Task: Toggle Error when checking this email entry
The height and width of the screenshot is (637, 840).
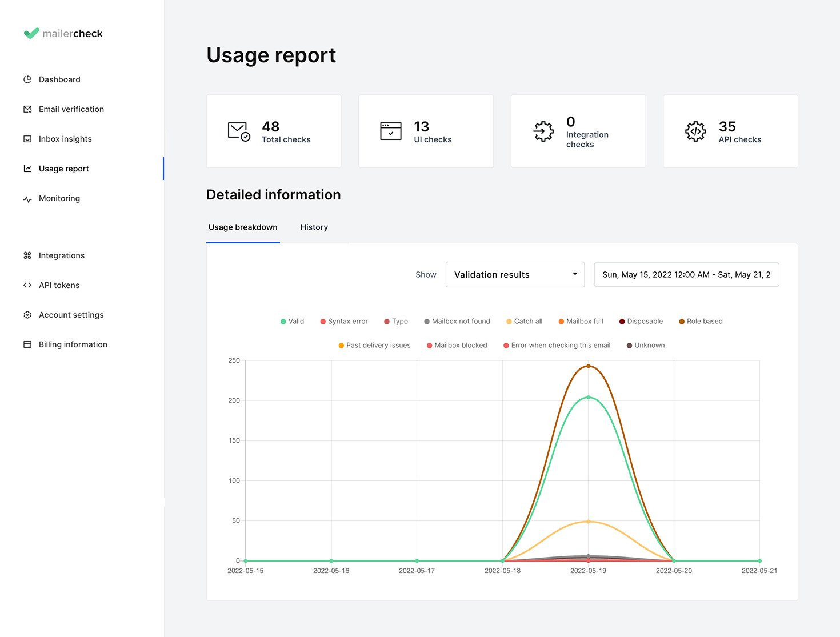Action: [557, 346]
